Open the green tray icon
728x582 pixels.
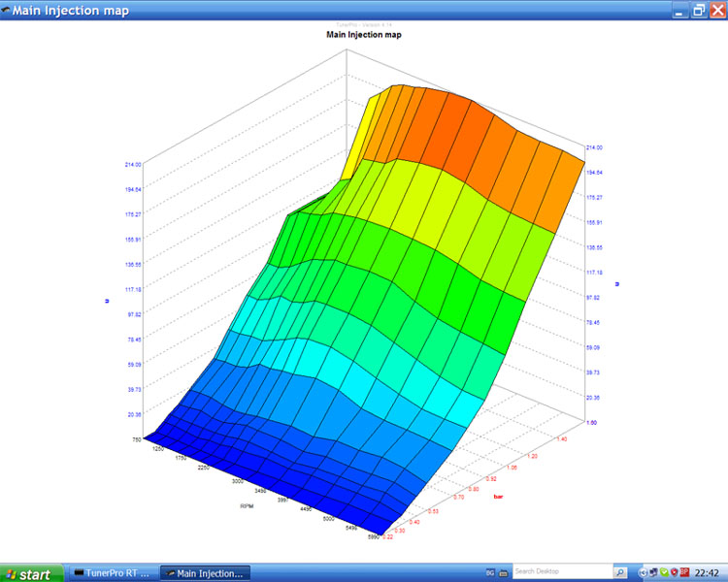pyautogui.click(x=664, y=573)
